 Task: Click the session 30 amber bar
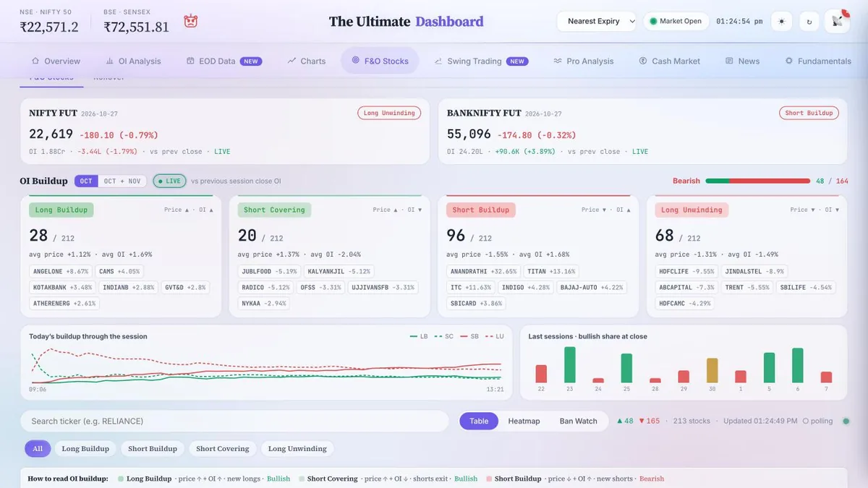pyautogui.click(x=712, y=370)
